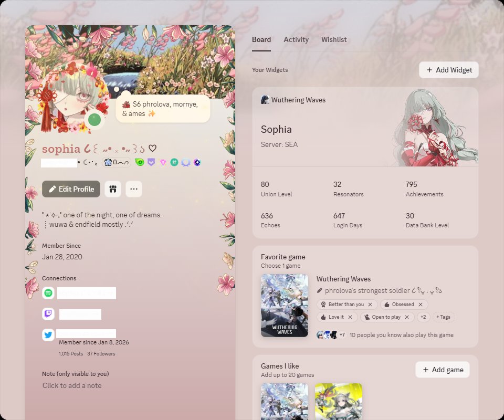Screen dimensions: 504x420
Task: Expand the +2 hidden tags chip
Action: 423,317
